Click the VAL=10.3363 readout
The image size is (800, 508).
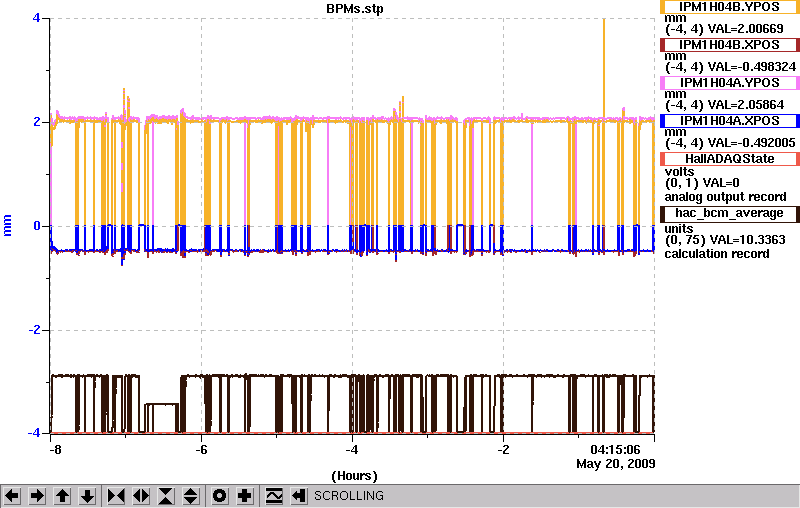coord(749,240)
